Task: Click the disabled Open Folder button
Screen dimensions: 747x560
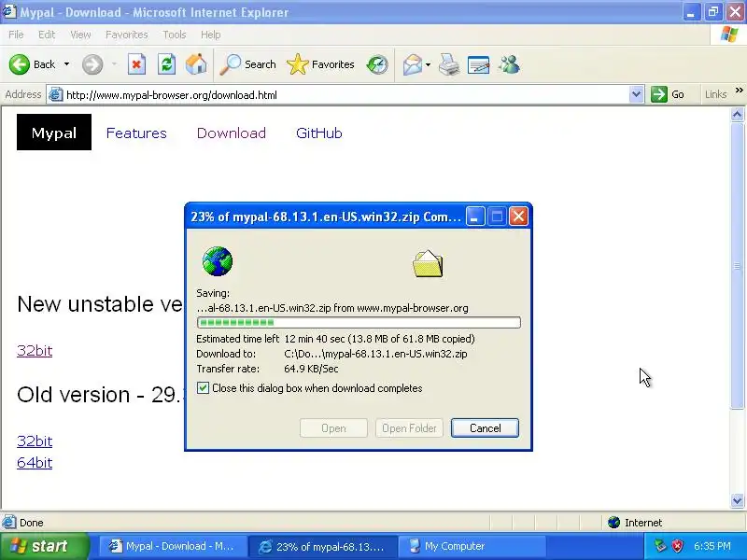Action: click(409, 427)
